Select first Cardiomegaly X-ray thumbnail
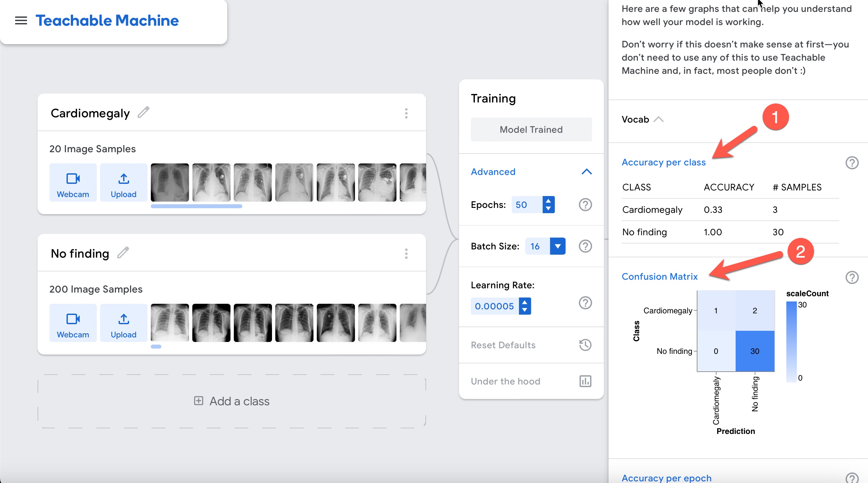868x483 pixels. pos(170,183)
